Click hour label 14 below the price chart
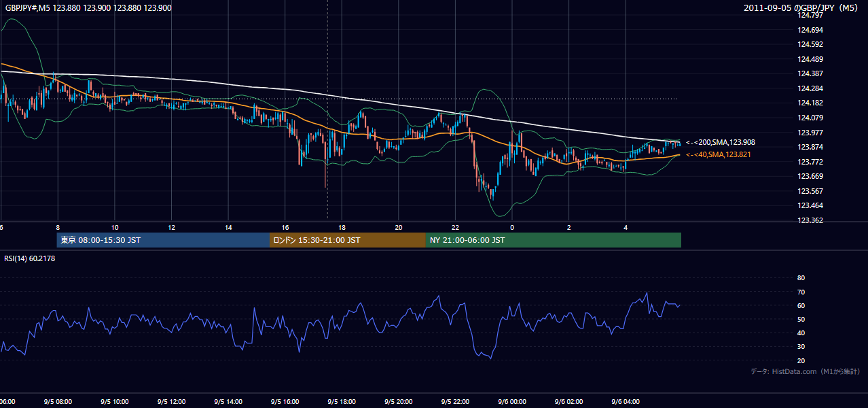 tap(228, 227)
